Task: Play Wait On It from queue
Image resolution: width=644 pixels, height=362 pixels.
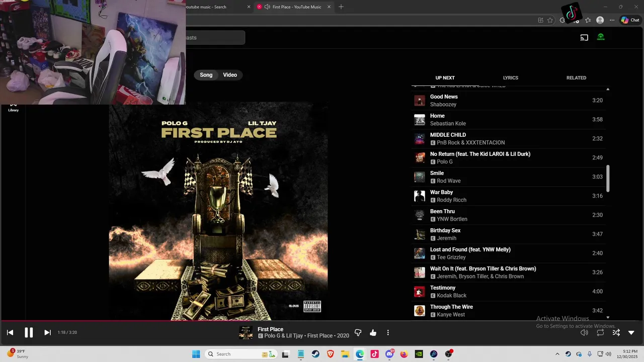Action: 508,273
